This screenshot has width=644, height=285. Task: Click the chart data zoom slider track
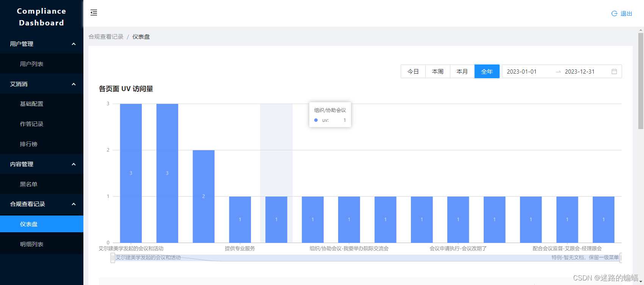pyautogui.click(x=367, y=258)
